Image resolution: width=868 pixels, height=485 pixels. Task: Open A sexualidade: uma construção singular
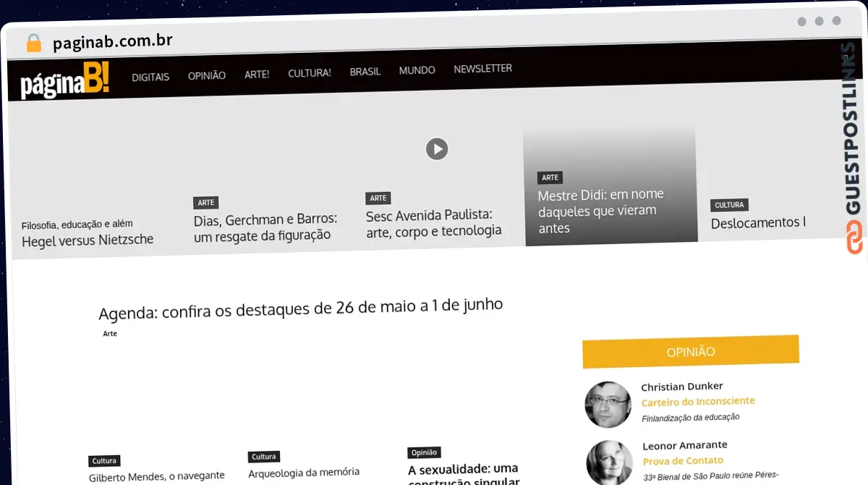pyautogui.click(x=464, y=474)
